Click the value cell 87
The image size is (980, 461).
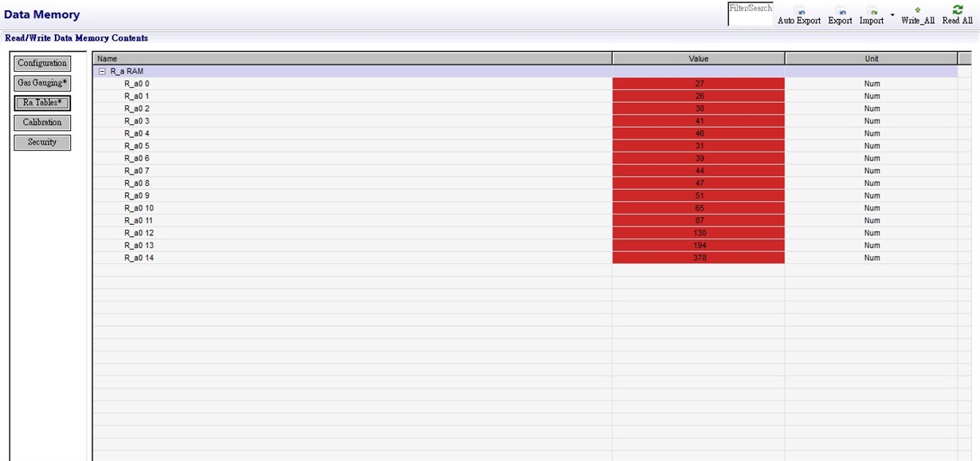point(699,220)
